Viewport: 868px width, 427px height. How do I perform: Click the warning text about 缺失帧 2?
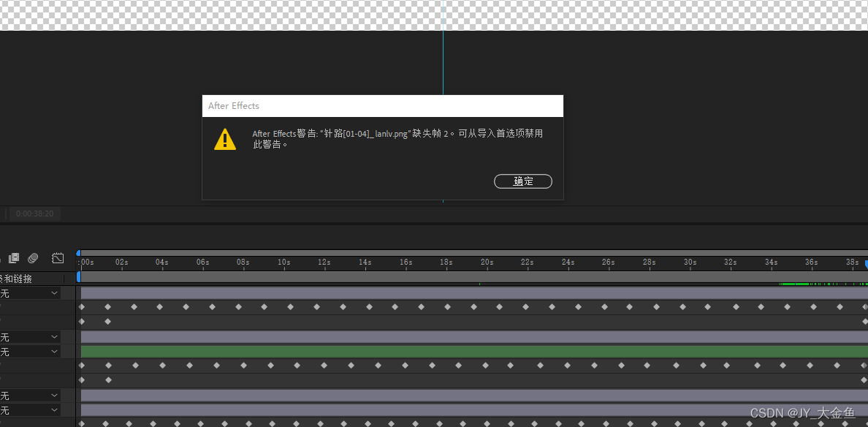397,139
